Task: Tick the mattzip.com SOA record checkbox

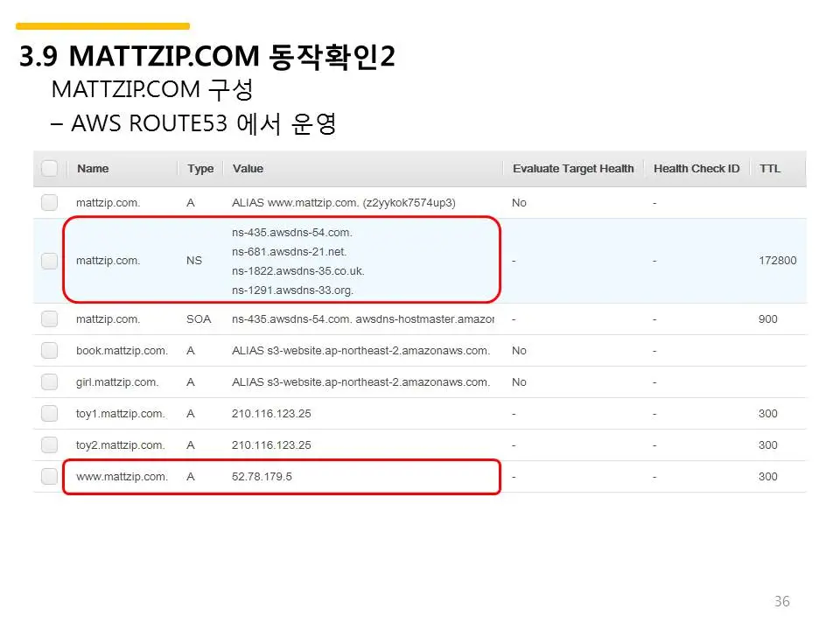Action: pyautogui.click(x=49, y=319)
